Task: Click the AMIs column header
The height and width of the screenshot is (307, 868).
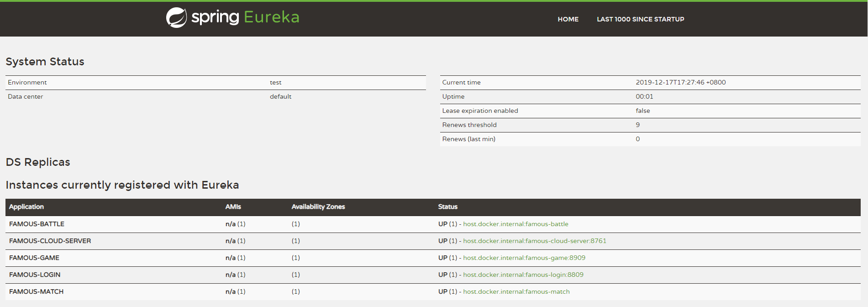Action: click(233, 207)
